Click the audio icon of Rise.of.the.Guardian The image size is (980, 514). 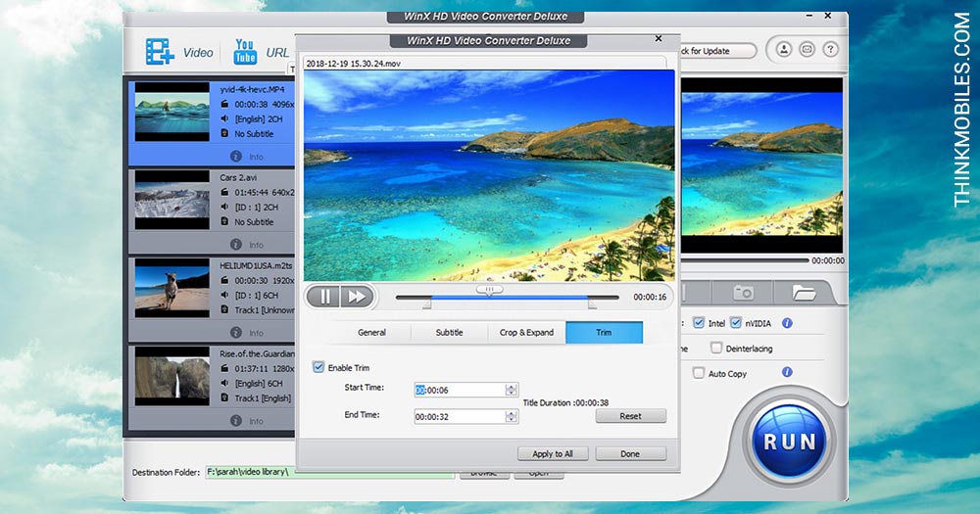coord(224,383)
